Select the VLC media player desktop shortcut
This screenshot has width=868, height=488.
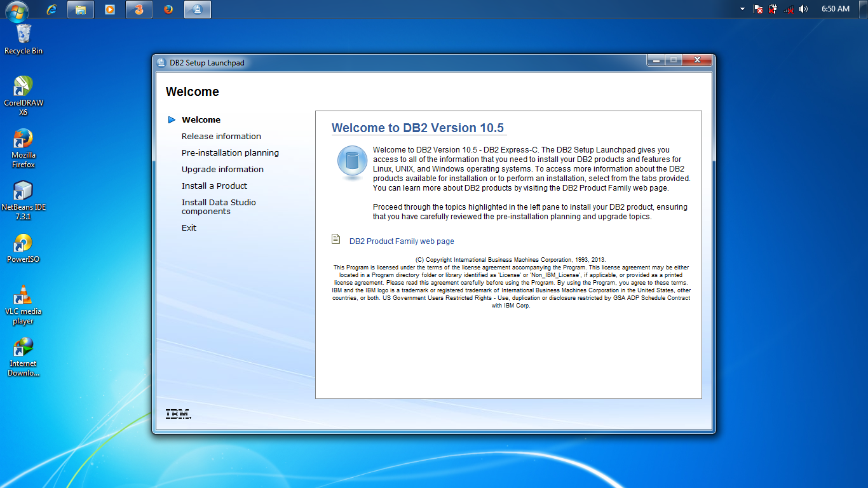[x=24, y=305]
